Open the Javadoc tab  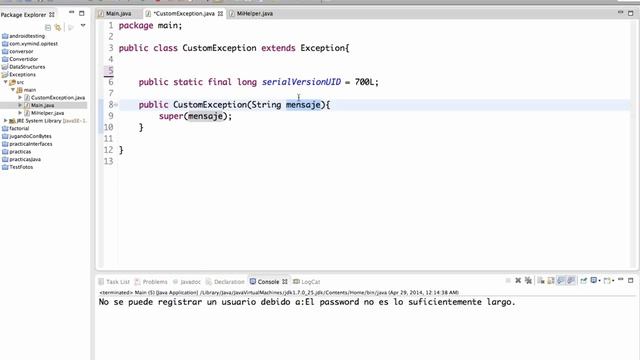pos(187,282)
